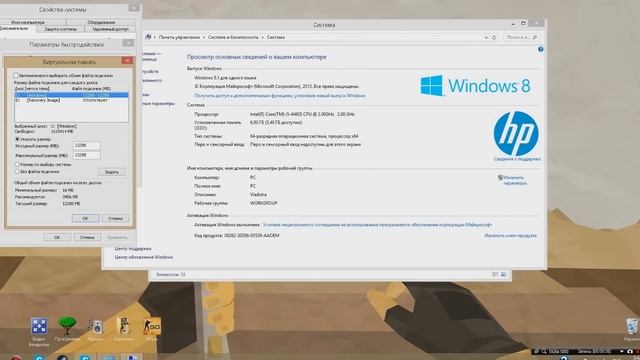Select Размер по выбору системы radio button
Screen dimensions: 640x360
(x=17, y=164)
